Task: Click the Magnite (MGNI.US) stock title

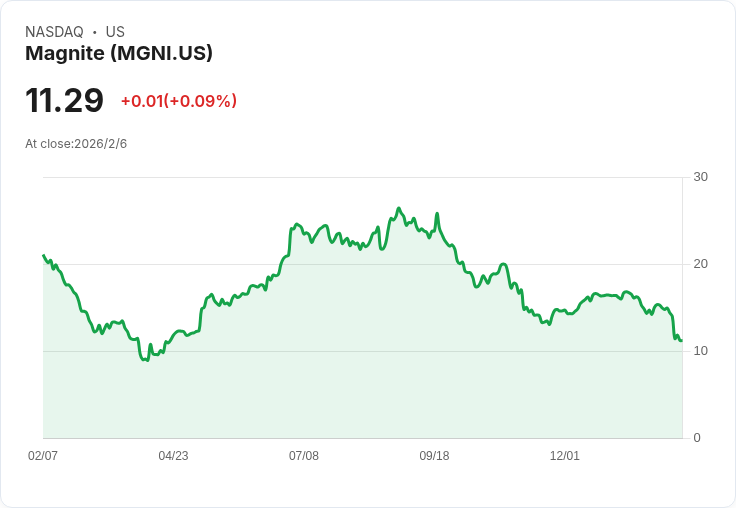Action: click(x=119, y=53)
